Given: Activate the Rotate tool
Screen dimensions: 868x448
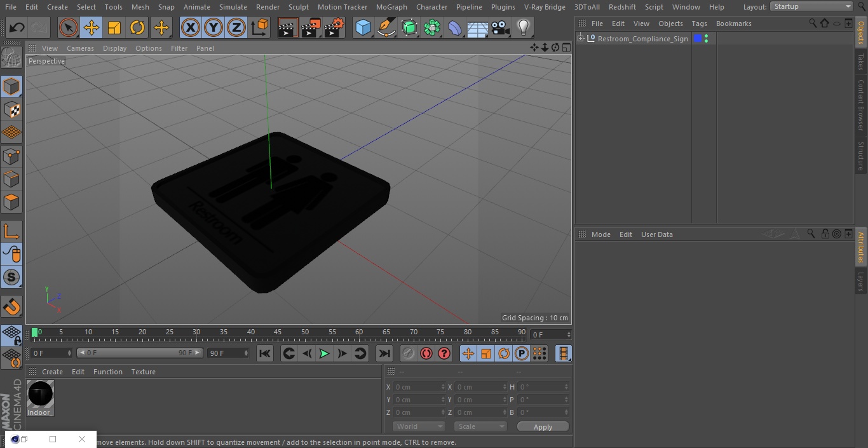Looking at the screenshot, I should pos(137,27).
